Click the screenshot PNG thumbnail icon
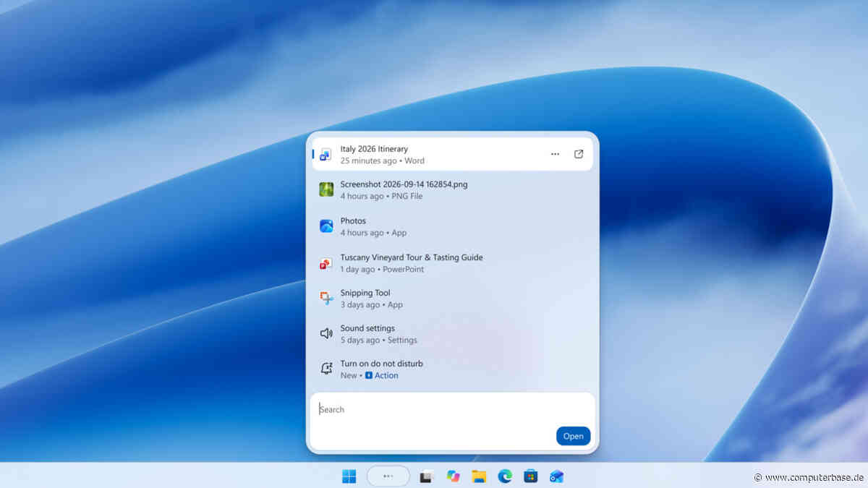Screen dimensions: 868x488 pyautogui.click(x=326, y=189)
